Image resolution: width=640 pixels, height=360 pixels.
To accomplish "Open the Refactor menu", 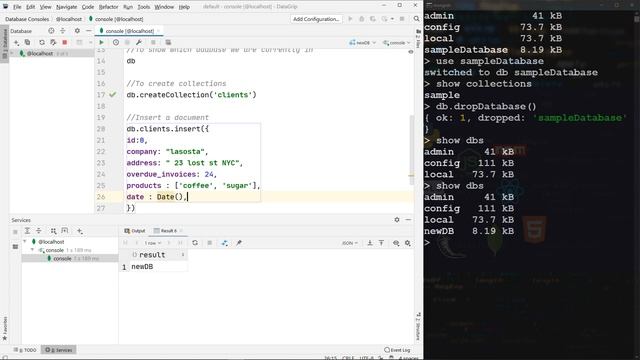I will pos(109,7).
